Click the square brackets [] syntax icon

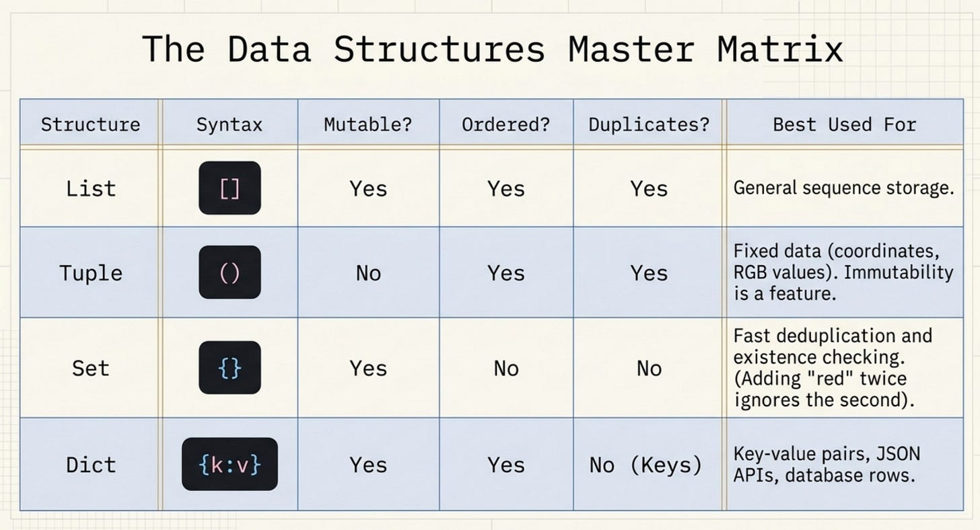click(x=230, y=188)
